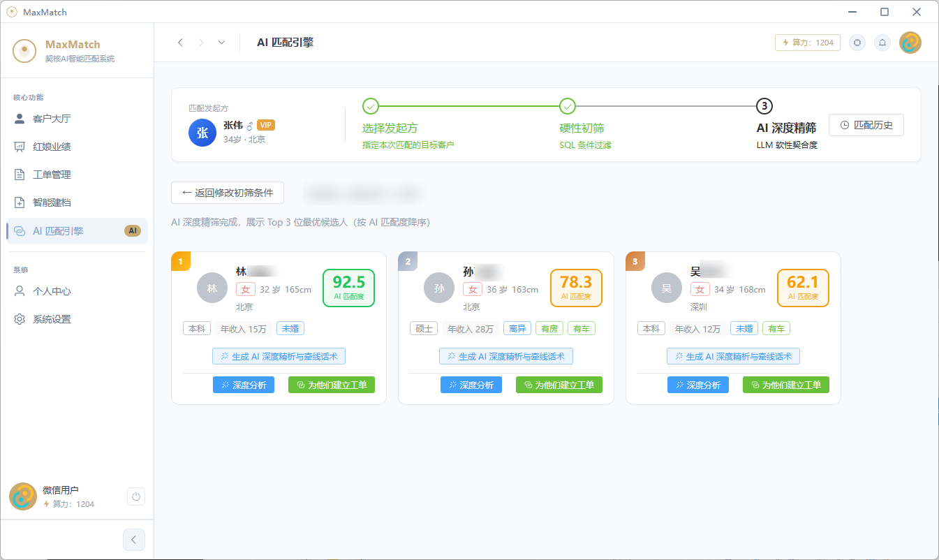Click the 未婚 tag on 林's card
This screenshot has width=939, height=560.
click(290, 329)
